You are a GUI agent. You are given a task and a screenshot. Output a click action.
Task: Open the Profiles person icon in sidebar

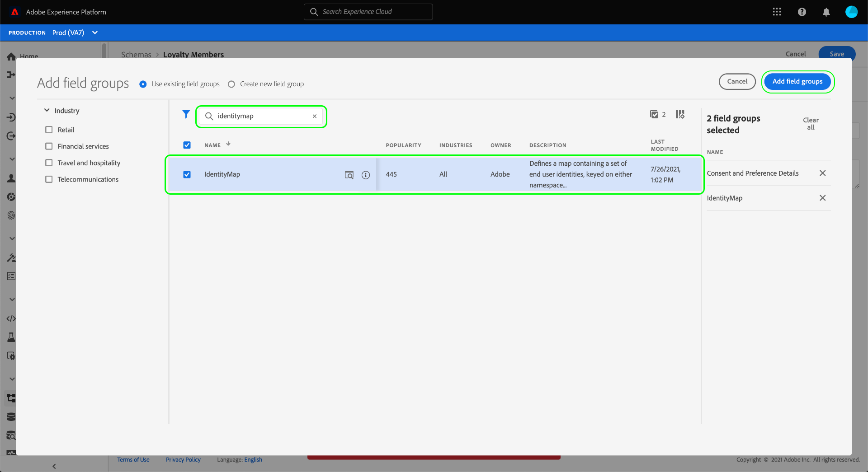pos(11,178)
